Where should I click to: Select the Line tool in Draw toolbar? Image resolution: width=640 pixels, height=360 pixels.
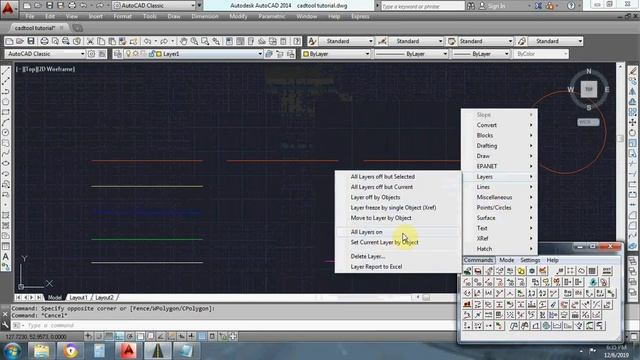coord(6,71)
